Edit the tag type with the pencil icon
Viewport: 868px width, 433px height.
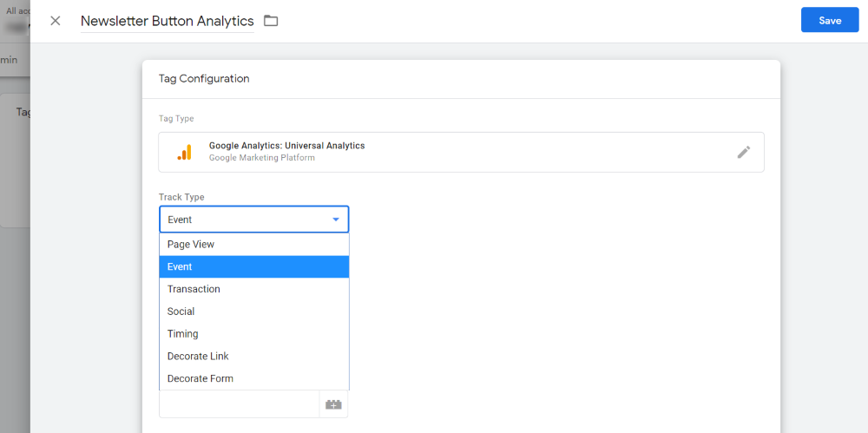click(744, 152)
